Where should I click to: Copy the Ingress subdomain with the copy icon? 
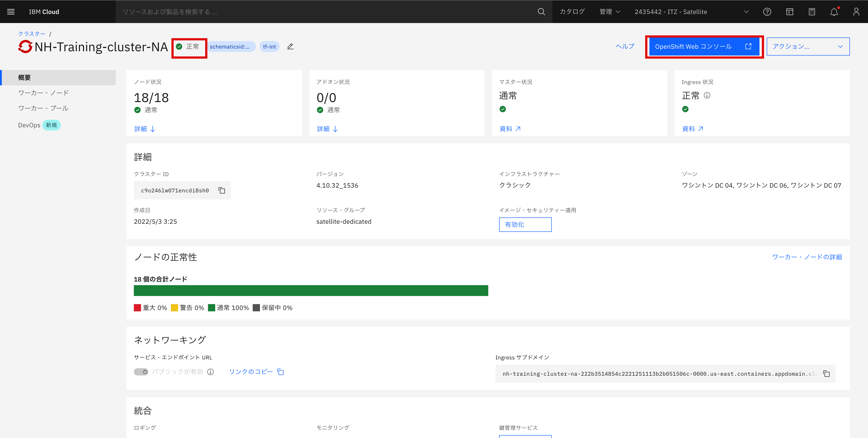tap(826, 374)
